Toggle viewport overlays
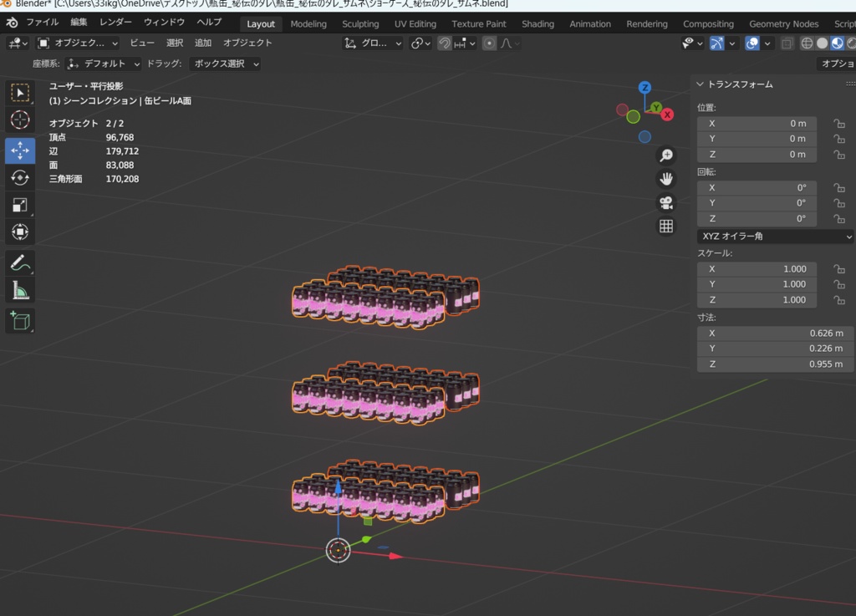856x616 pixels. pos(752,43)
